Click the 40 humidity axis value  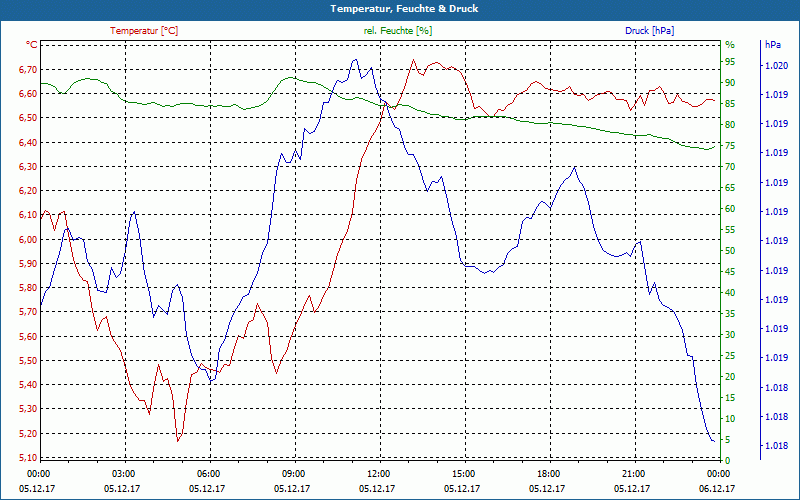click(730, 292)
